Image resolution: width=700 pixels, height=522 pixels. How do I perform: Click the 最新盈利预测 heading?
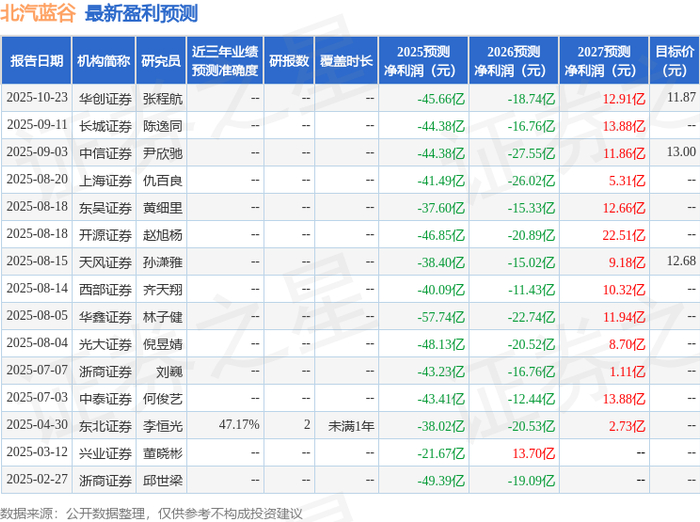[x=141, y=13]
